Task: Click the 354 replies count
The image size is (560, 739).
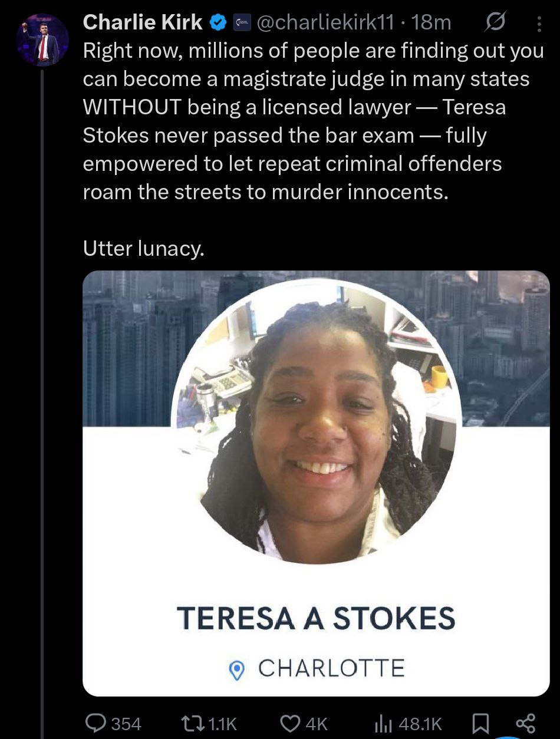Action: 126,723
